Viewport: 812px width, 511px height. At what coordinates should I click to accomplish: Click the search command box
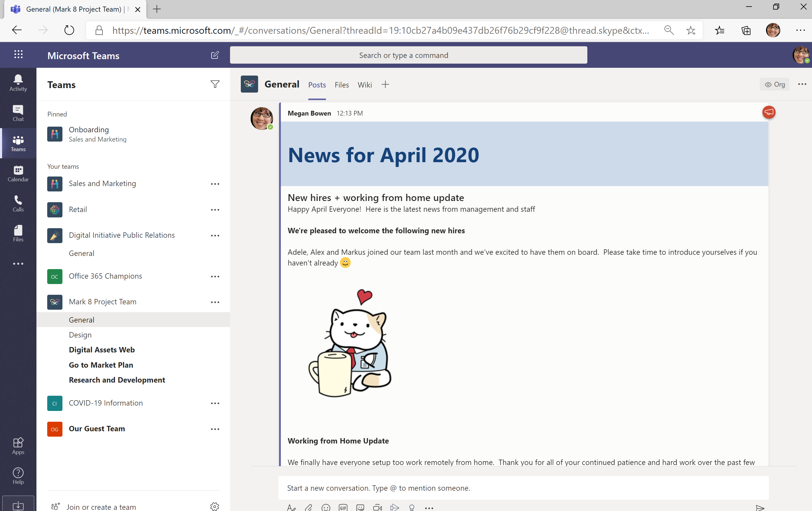(408, 55)
